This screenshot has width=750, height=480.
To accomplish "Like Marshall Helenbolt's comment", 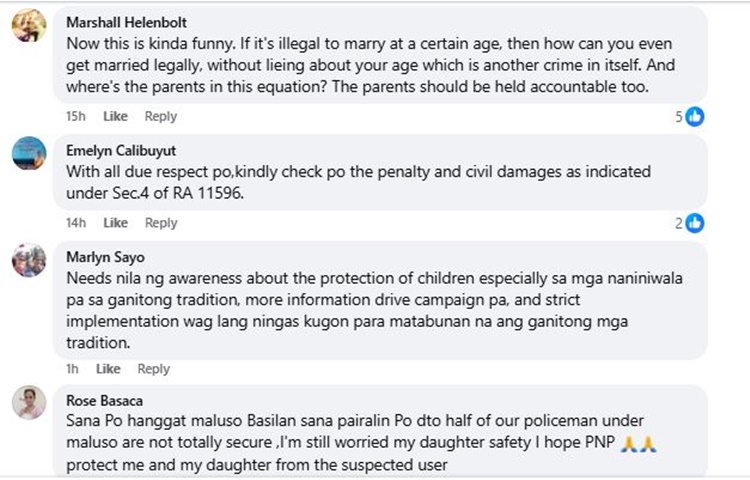I will pyautogui.click(x=115, y=116).
